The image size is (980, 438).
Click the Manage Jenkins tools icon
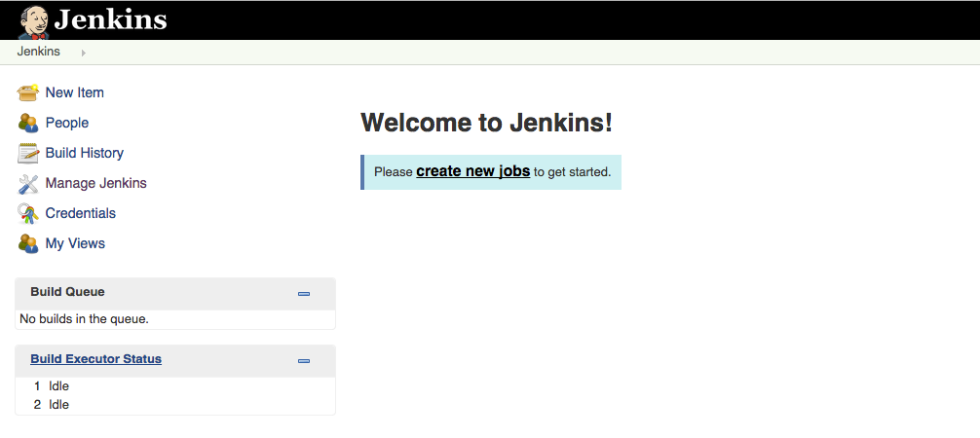[x=28, y=183]
